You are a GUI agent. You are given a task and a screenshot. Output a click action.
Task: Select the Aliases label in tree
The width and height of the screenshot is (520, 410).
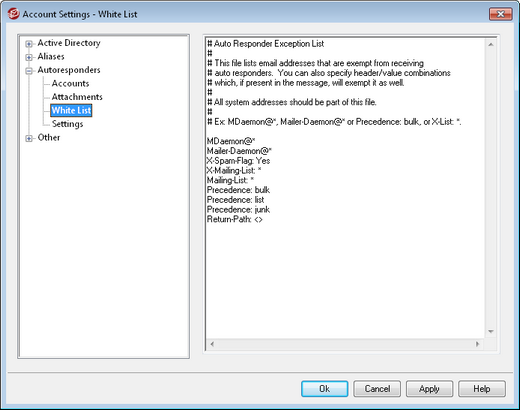pos(51,56)
